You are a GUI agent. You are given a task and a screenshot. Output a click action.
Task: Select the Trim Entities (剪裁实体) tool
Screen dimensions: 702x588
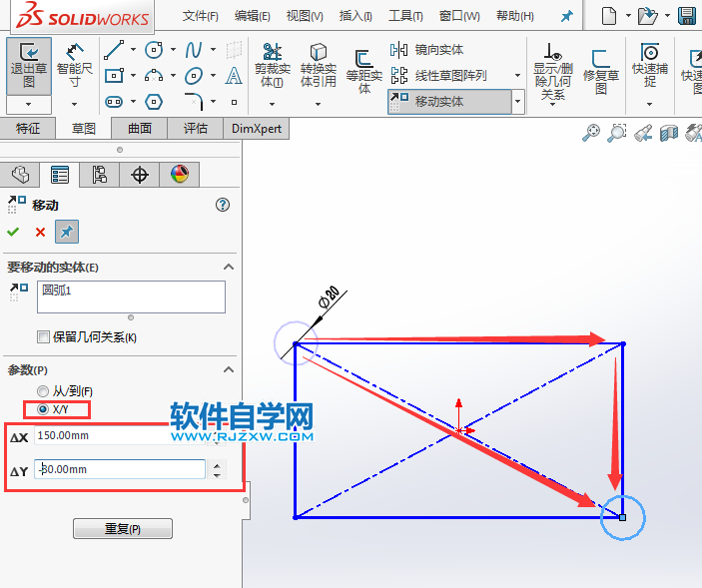click(x=272, y=64)
